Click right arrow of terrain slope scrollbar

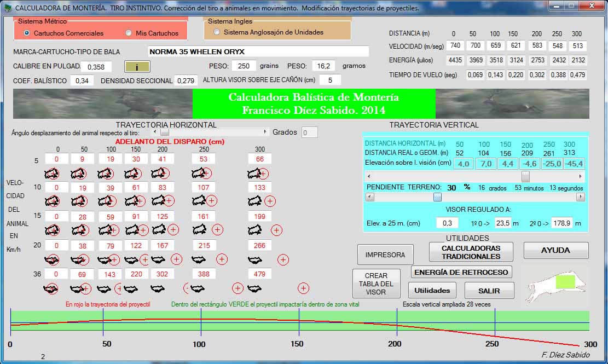point(581,197)
